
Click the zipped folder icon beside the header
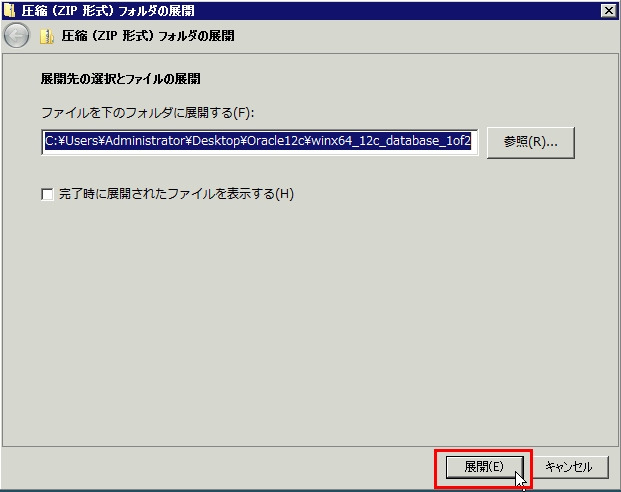click(x=47, y=36)
